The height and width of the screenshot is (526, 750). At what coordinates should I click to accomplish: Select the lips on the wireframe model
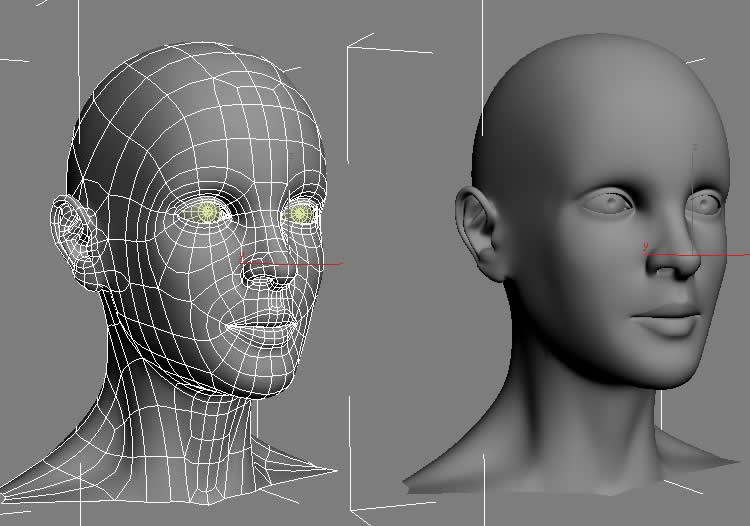click(260, 323)
